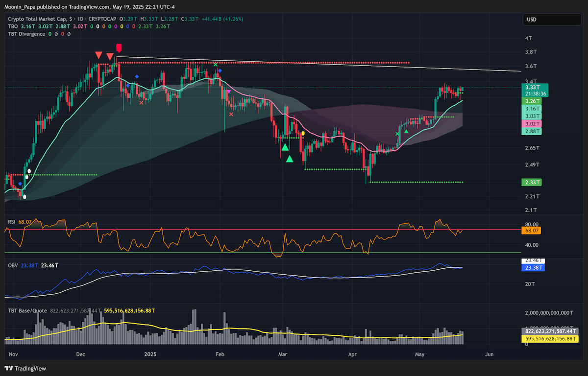Select the TBT Divergence indicator legend
The image size is (588, 376).
pos(26,34)
